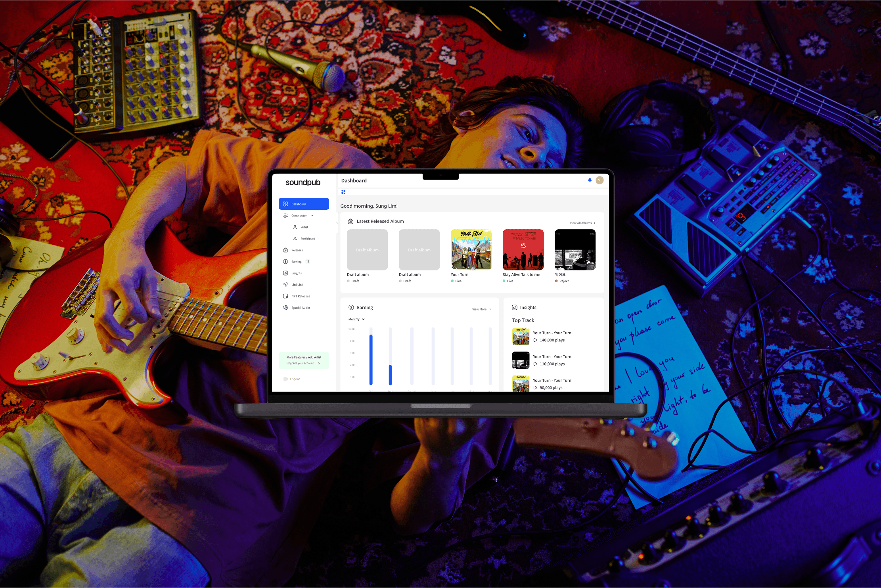Go to the Artist submenu item
Screen dimensions: 881x588
click(304, 227)
